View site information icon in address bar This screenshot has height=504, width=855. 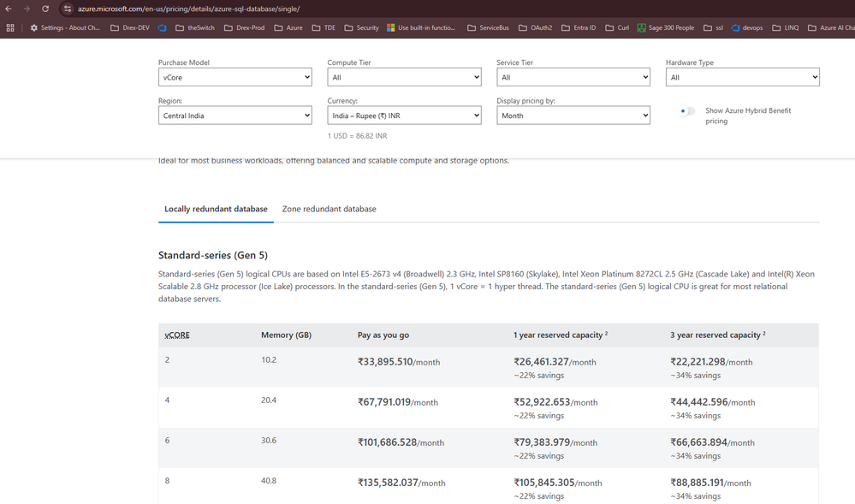68,9
